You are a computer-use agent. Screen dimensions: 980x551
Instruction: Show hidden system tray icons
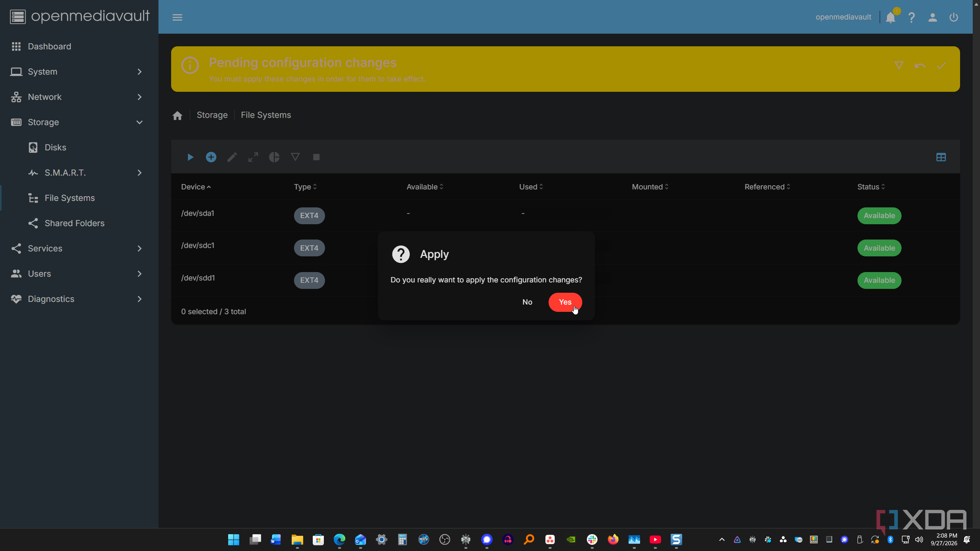pos(722,540)
